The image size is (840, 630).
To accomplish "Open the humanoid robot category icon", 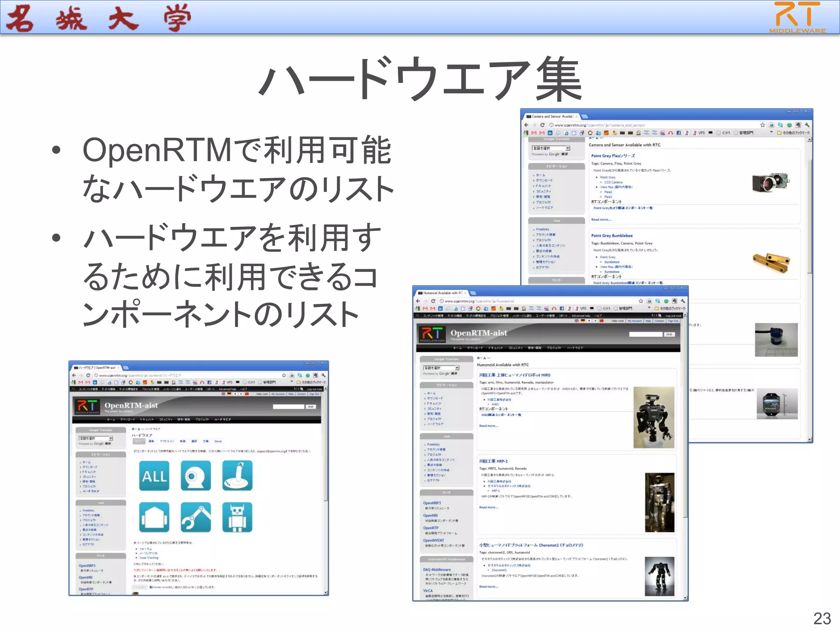I will click(237, 517).
